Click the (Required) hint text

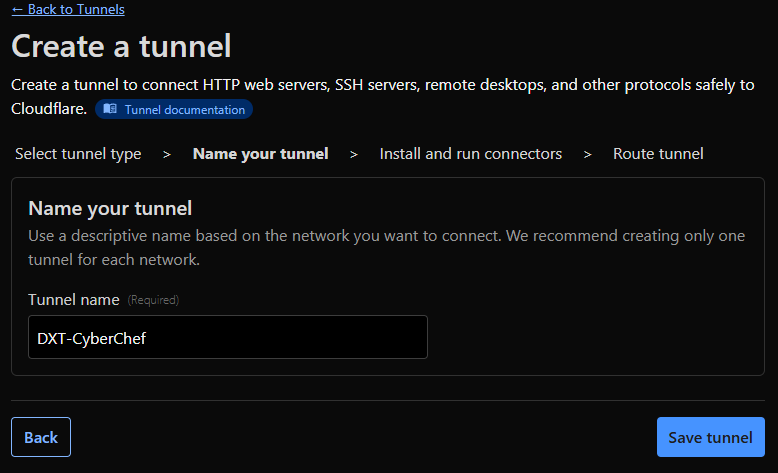[x=153, y=300]
